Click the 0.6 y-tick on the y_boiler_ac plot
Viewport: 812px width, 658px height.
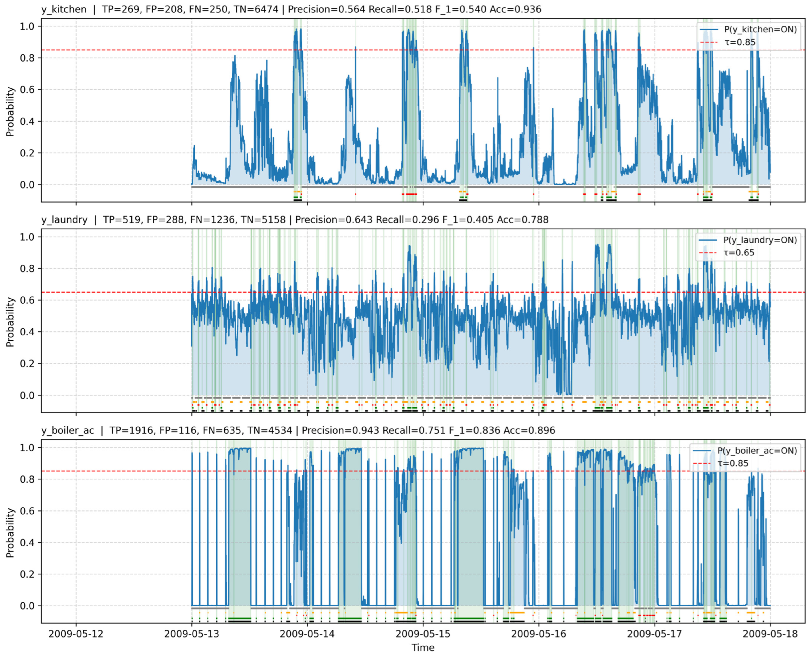(x=27, y=511)
